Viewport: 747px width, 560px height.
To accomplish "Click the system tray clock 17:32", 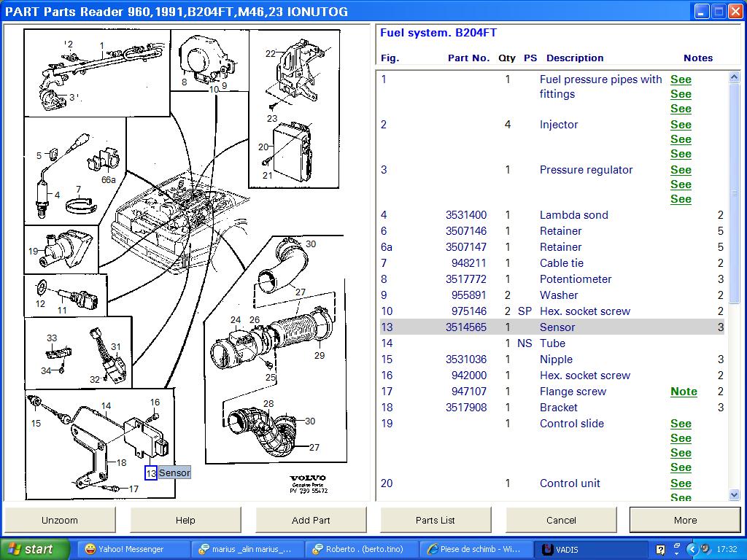I will coord(727,549).
